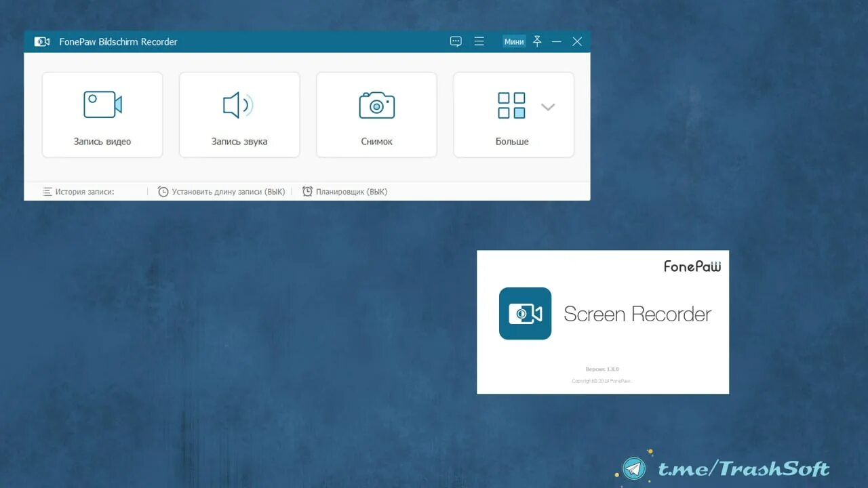Switch to Мини mode
This screenshot has height=488, width=868.
click(x=514, y=41)
